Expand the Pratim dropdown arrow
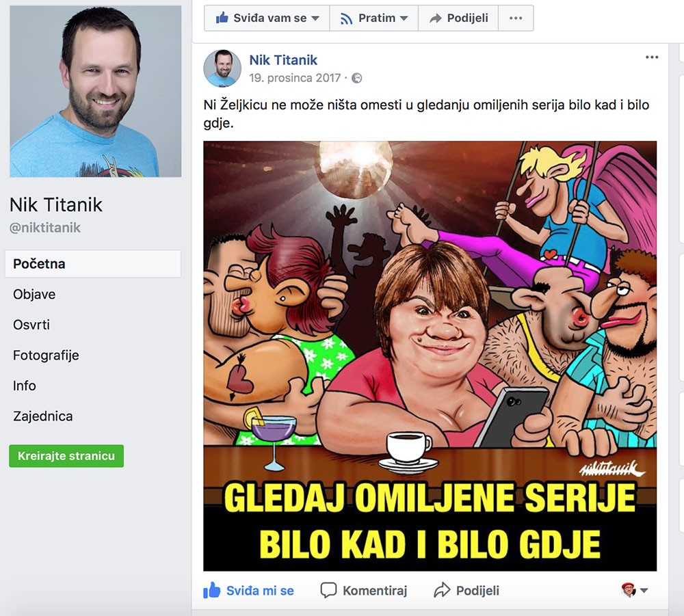684x616 pixels. tap(404, 18)
